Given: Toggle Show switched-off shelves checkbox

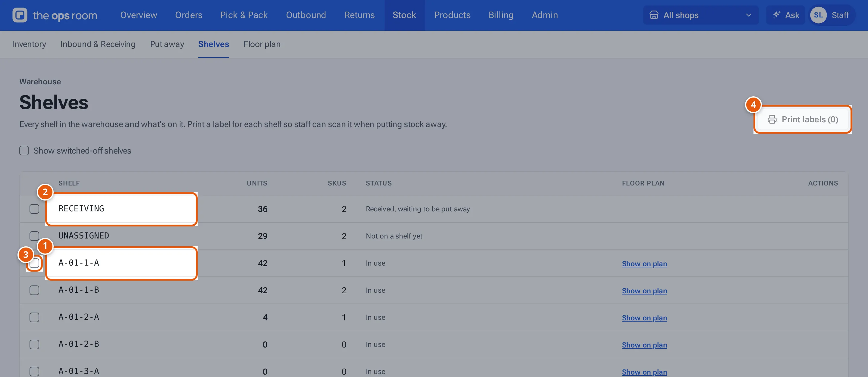Looking at the screenshot, I should click(x=24, y=151).
